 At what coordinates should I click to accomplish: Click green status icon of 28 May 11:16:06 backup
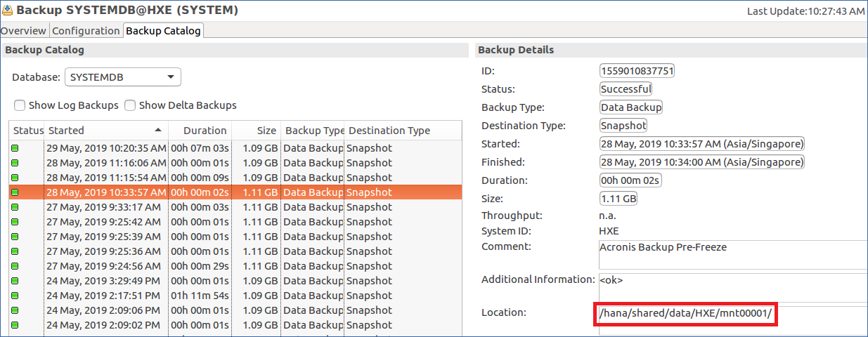pos(15,163)
